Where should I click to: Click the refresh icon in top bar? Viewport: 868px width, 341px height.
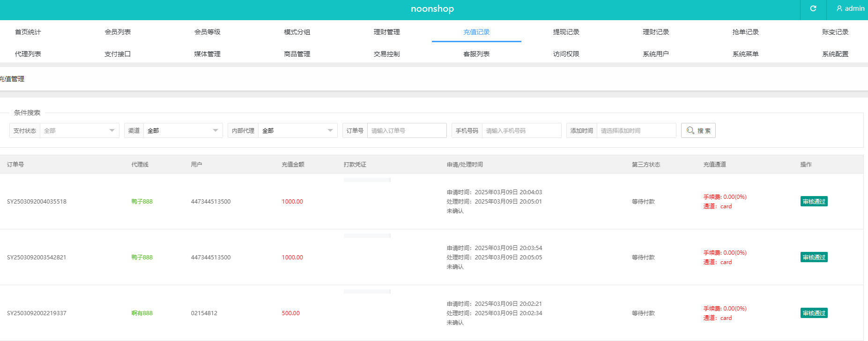813,8
